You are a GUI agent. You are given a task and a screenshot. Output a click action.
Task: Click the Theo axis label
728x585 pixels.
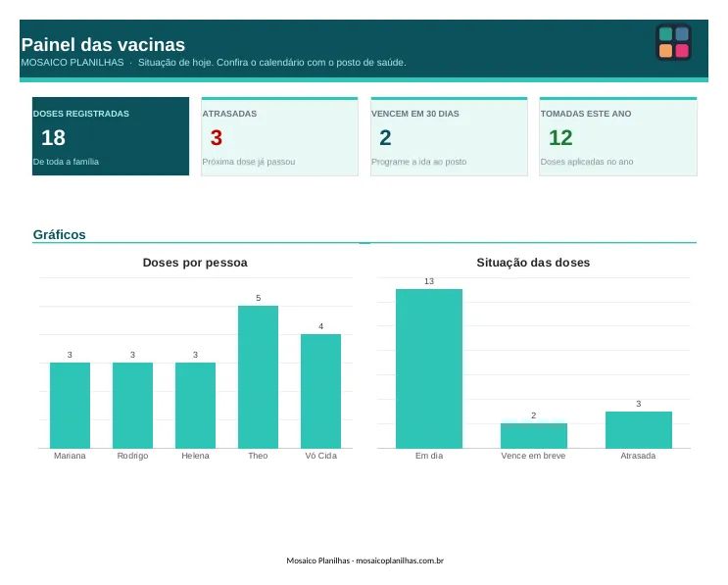pos(258,456)
